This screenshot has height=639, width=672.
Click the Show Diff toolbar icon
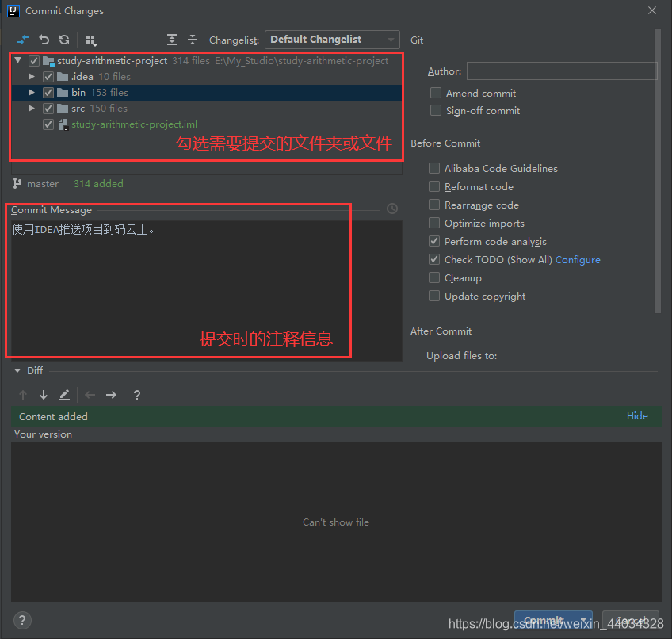click(x=23, y=40)
